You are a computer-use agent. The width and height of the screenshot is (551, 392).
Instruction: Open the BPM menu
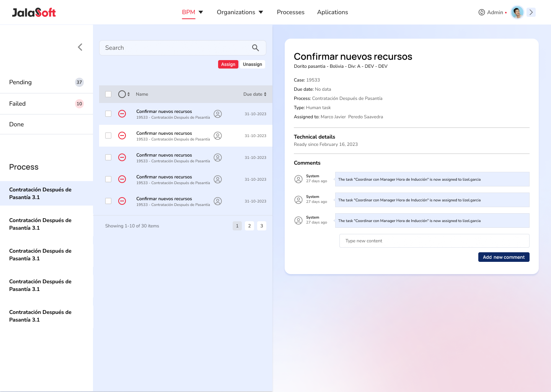click(x=189, y=12)
